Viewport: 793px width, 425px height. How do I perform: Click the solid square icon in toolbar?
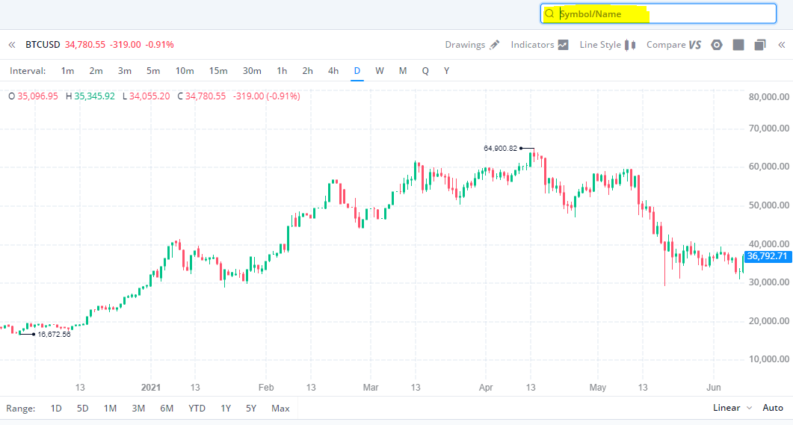pos(738,45)
